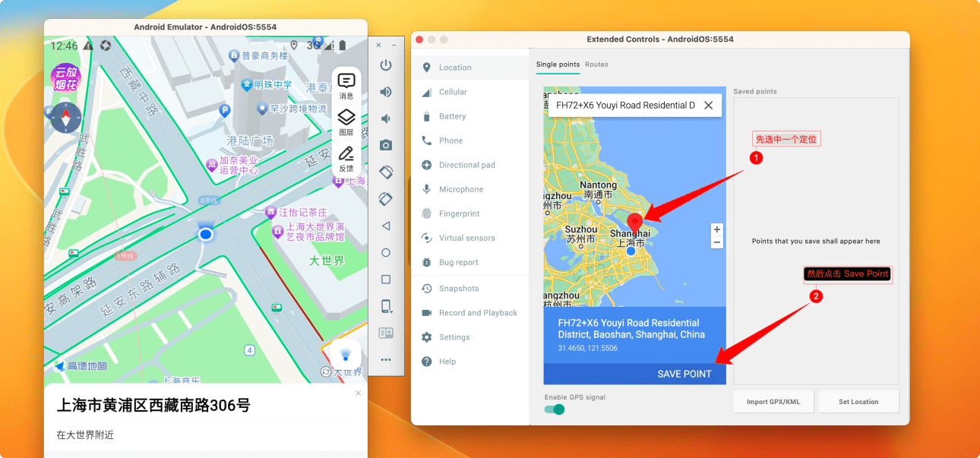Zoom out on the map with the minus button
980x458 pixels.
click(x=716, y=242)
